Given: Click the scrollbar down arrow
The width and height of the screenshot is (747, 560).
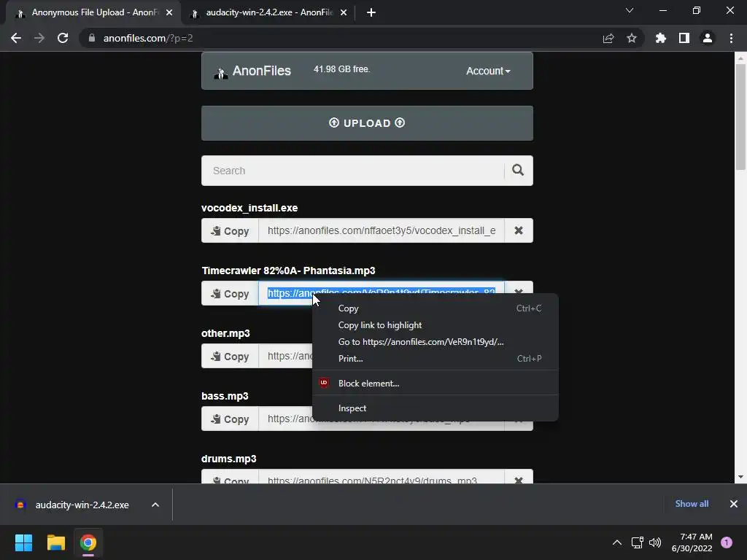Looking at the screenshot, I should pyautogui.click(x=740, y=477).
